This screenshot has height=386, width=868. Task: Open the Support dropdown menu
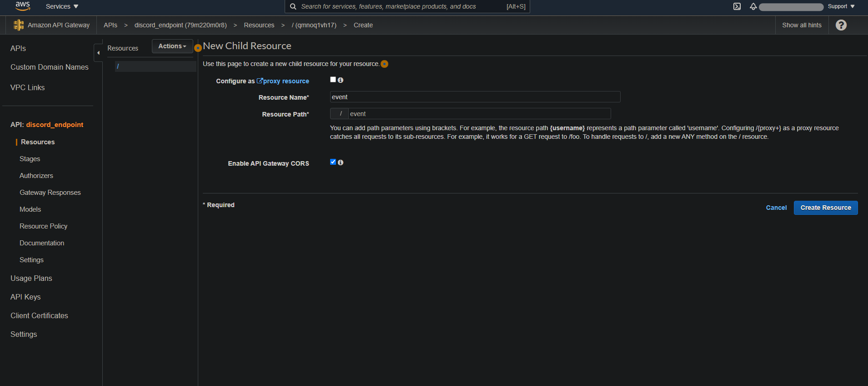click(x=841, y=6)
